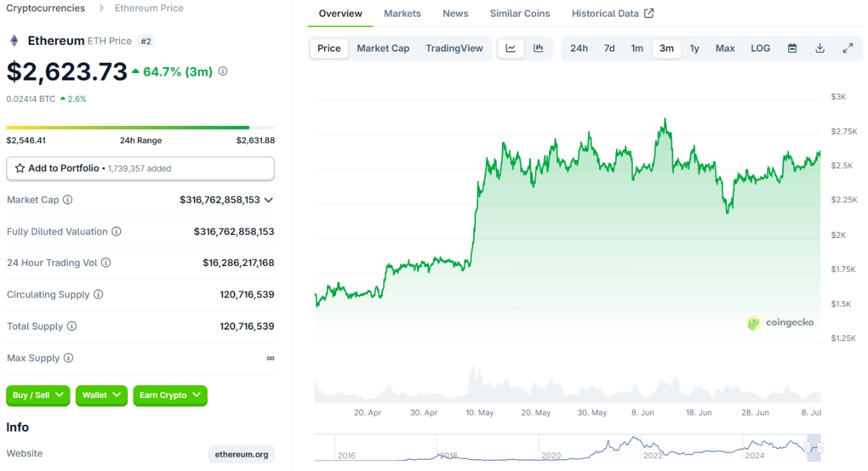Click the $2,546.41 range low value
This screenshot has width=868, height=471.
(26, 141)
